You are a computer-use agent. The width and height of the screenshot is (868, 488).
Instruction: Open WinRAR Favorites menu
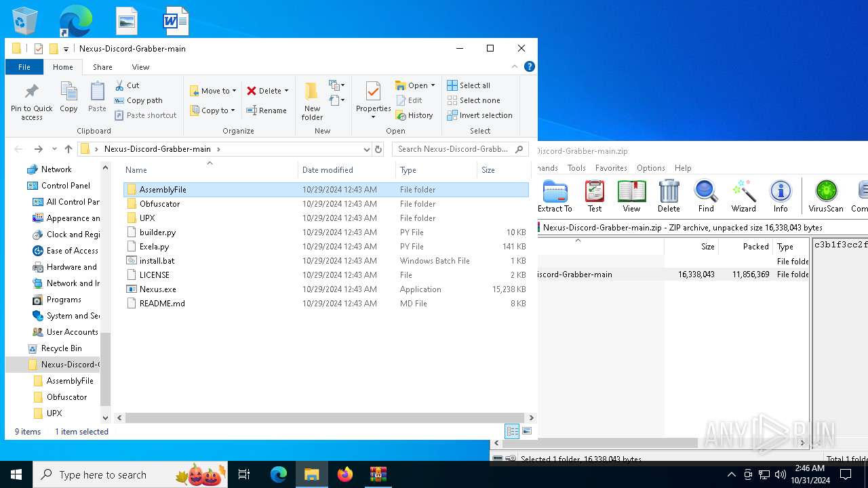(x=611, y=168)
